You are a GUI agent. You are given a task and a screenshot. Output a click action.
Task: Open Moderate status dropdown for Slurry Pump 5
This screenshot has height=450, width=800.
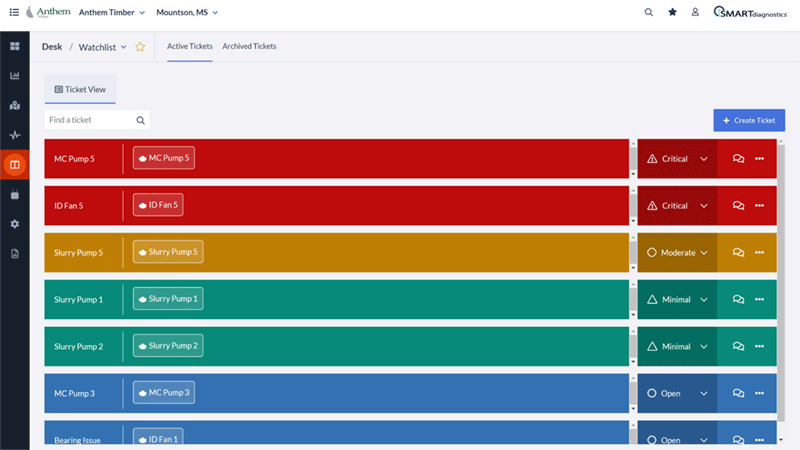677,253
